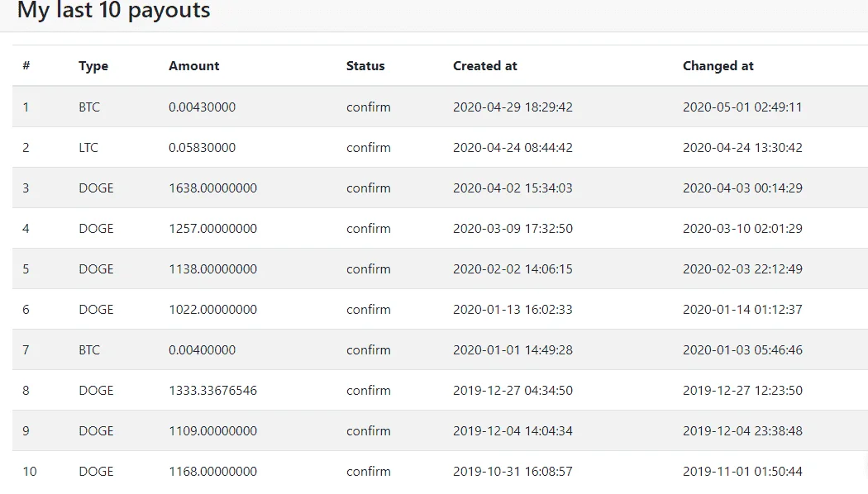Image resolution: width=868 pixels, height=494 pixels.
Task: Click the 'Status' column header
Action: click(x=365, y=66)
